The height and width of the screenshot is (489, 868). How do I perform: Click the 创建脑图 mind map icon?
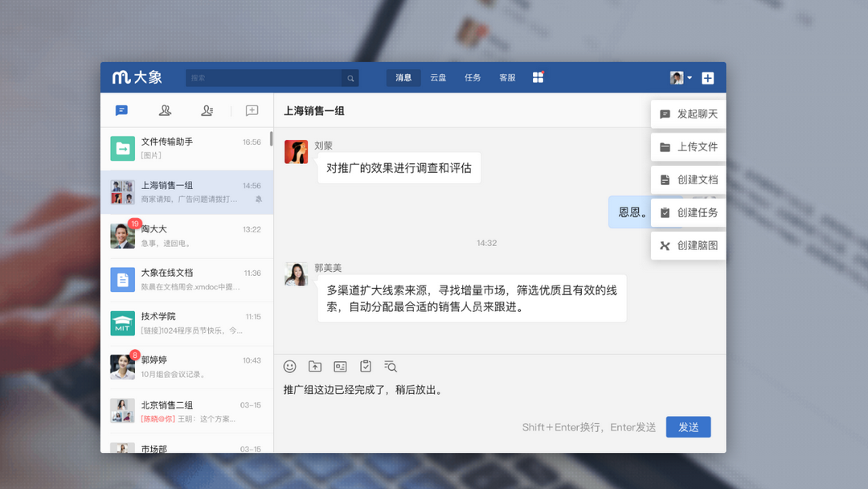[x=665, y=246]
